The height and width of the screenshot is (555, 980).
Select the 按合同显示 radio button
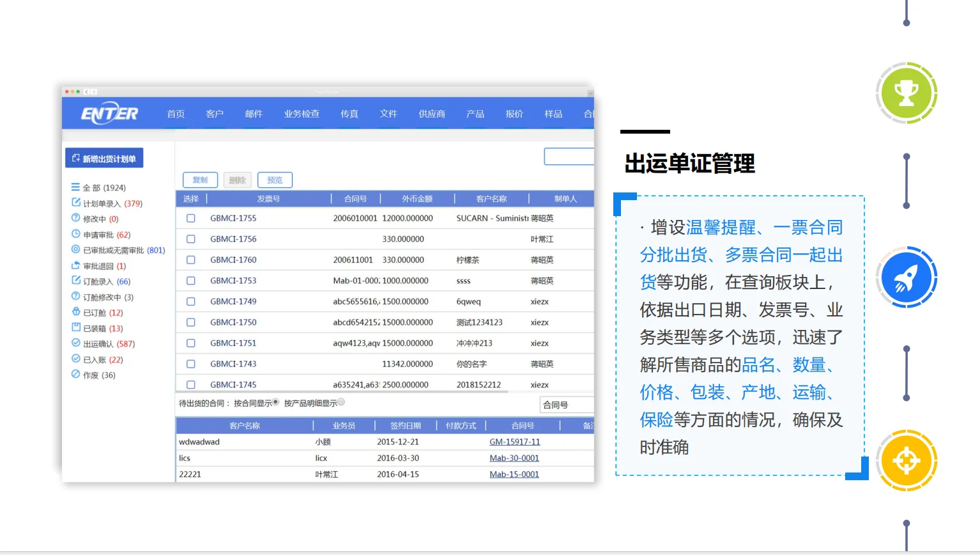click(x=275, y=402)
